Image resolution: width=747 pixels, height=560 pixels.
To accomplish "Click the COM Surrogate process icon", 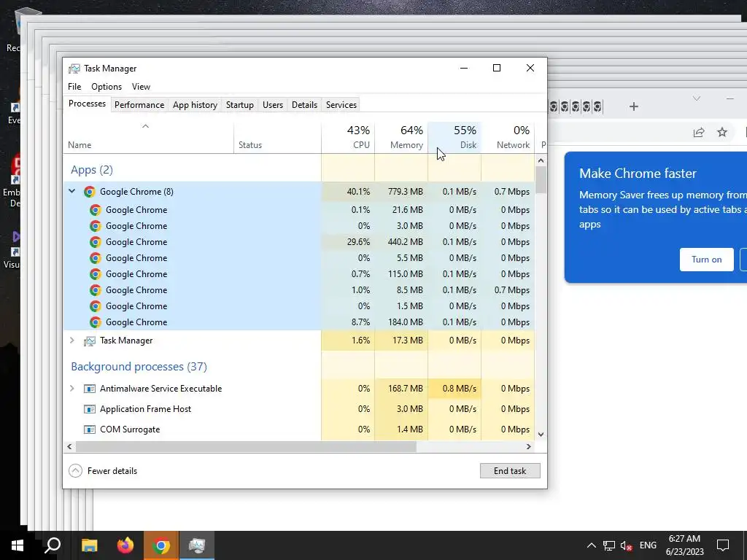I will click(89, 429).
